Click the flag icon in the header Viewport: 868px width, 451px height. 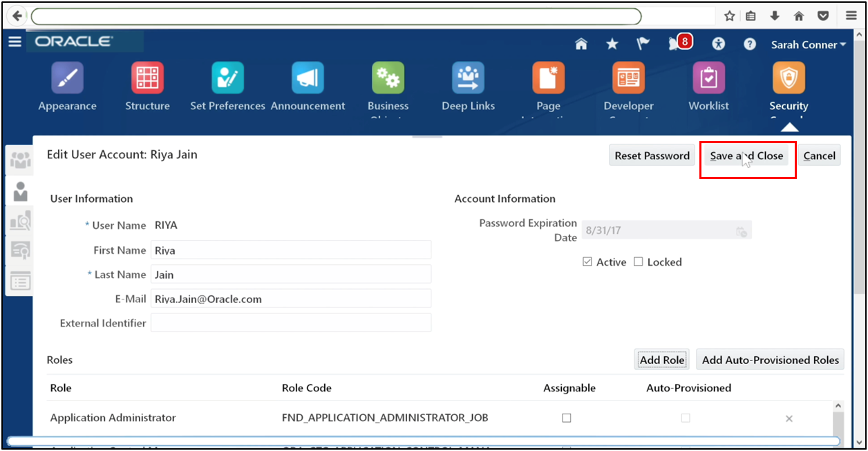tap(642, 43)
